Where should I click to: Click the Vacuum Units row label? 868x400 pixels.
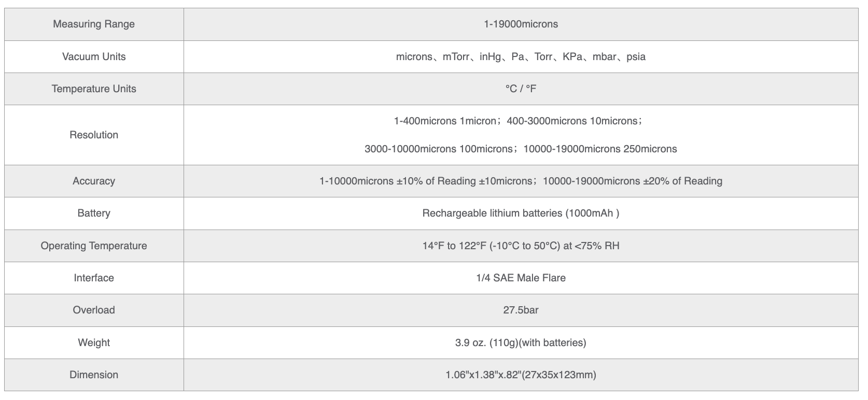click(94, 57)
